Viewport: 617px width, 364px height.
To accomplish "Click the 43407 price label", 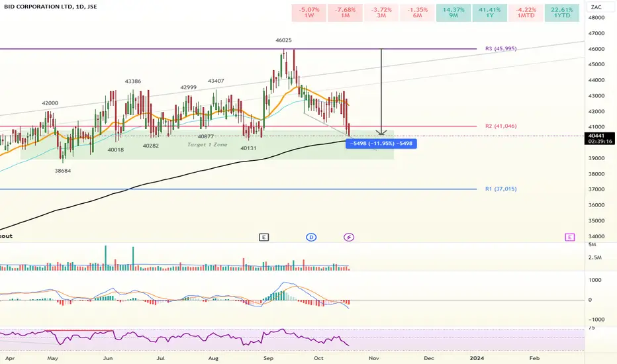I will click(216, 81).
